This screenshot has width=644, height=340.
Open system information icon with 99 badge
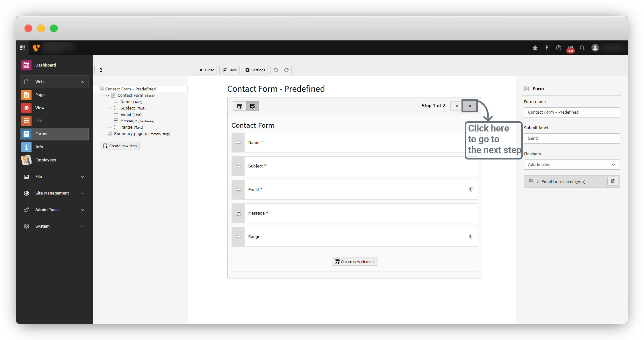570,48
